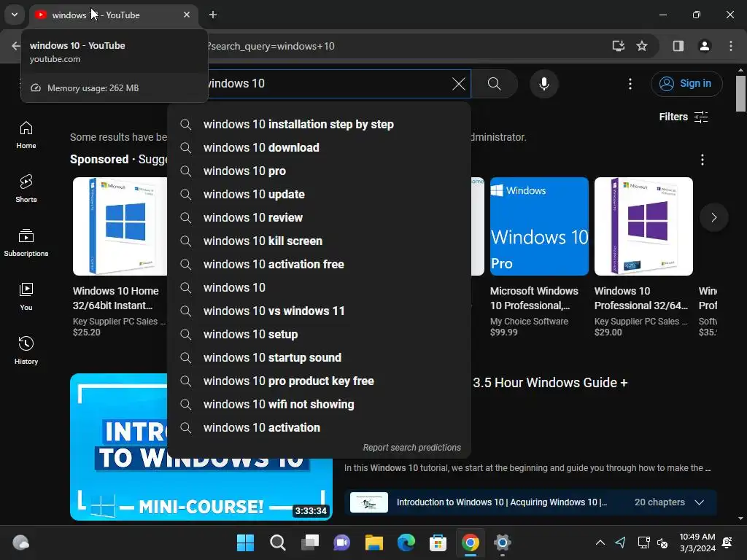
Task: Clear the search box with X
Action: point(458,84)
